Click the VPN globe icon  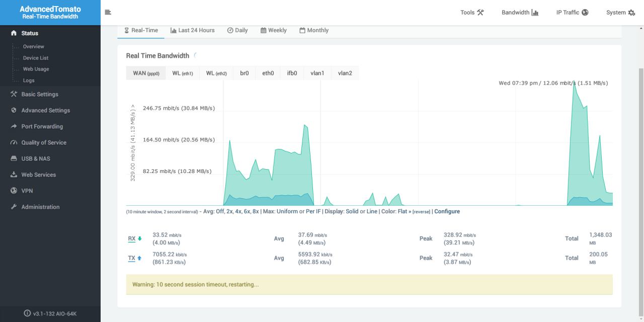pyautogui.click(x=14, y=191)
